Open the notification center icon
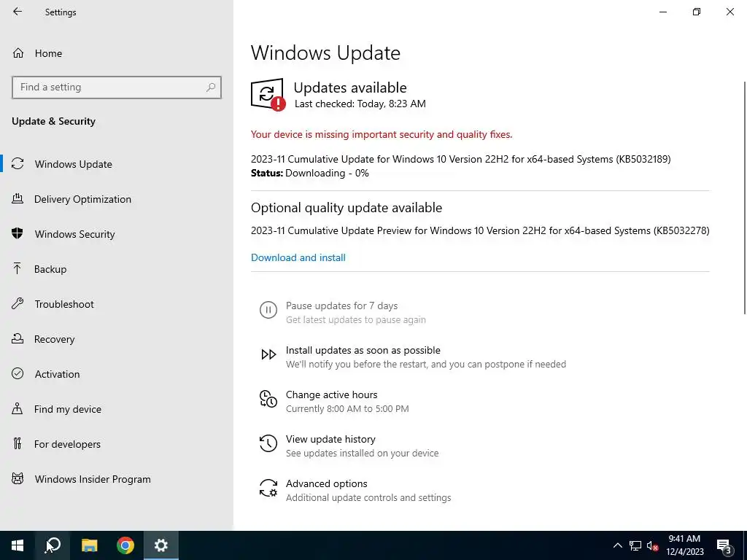 coord(724,545)
